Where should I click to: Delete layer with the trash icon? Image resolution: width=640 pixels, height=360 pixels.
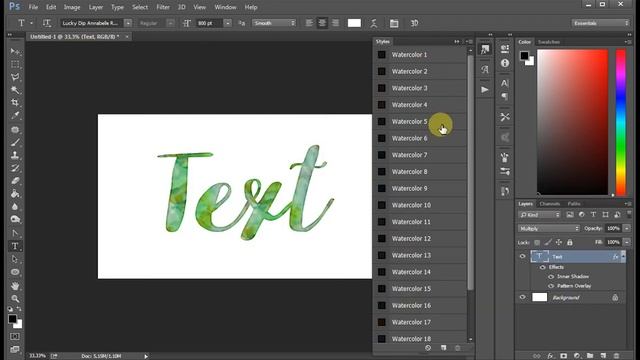616,356
